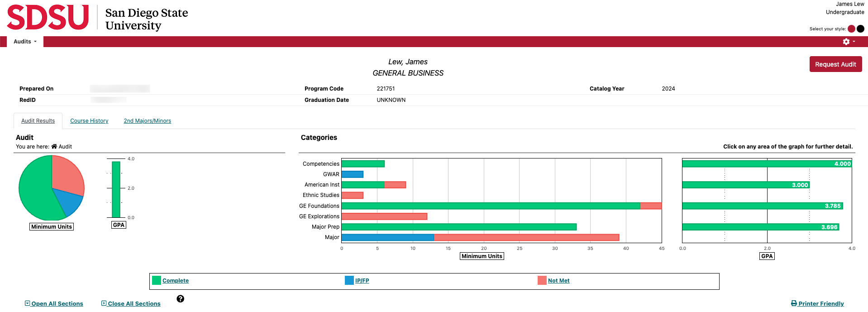Click the Competencies units bar
The image size is (868, 312).
(363, 163)
